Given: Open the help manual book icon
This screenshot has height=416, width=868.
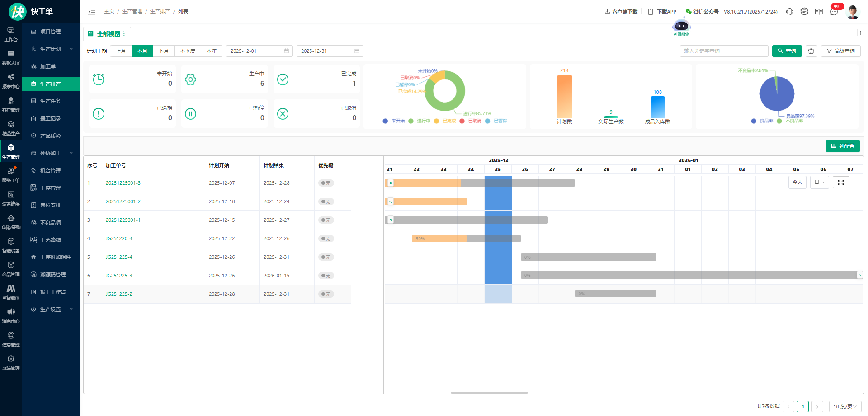Looking at the screenshot, I should coord(819,12).
